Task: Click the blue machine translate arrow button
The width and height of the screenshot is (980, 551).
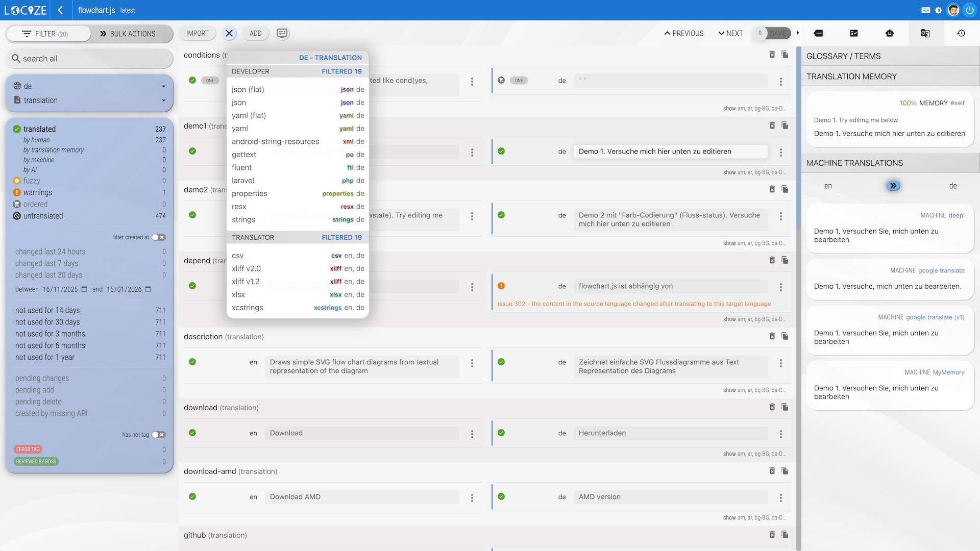Action: [893, 186]
